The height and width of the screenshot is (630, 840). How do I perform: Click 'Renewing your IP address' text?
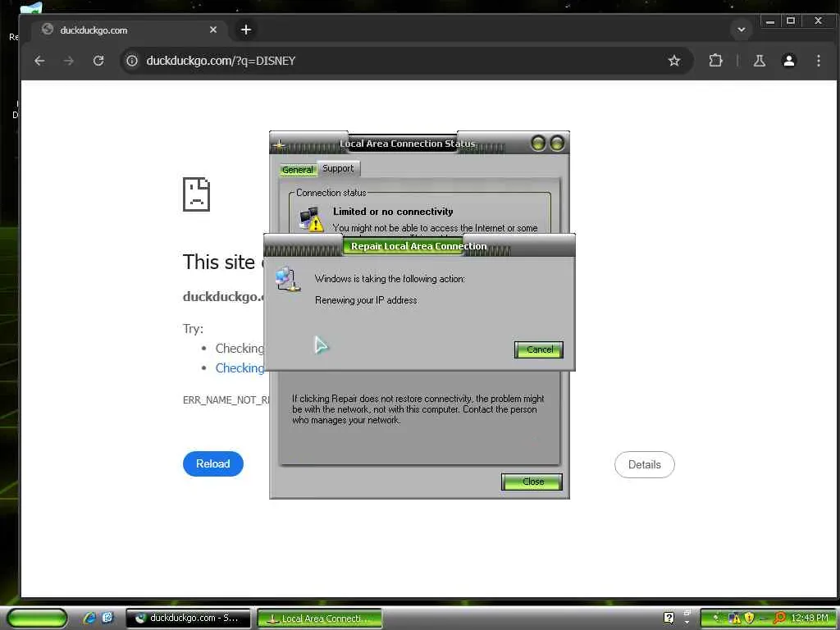pyautogui.click(x=366, y=300)
